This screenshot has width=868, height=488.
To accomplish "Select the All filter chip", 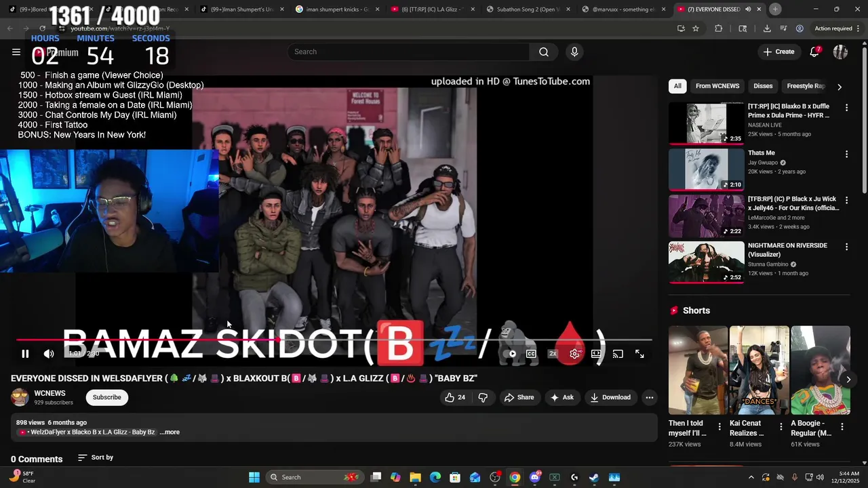I will (x=677, y=86).
